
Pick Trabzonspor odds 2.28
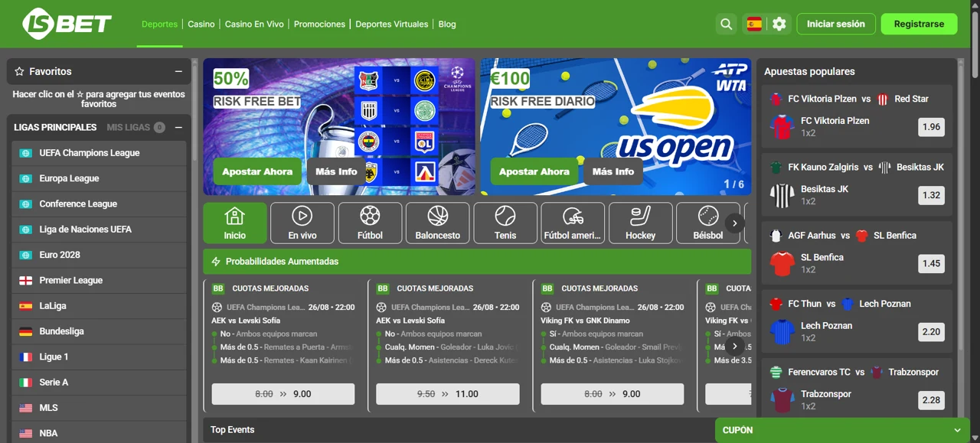point(931,400)
